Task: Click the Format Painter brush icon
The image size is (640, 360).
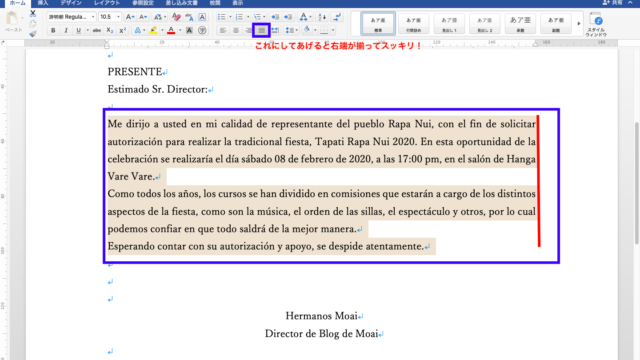Action: (x=33, y=33)
